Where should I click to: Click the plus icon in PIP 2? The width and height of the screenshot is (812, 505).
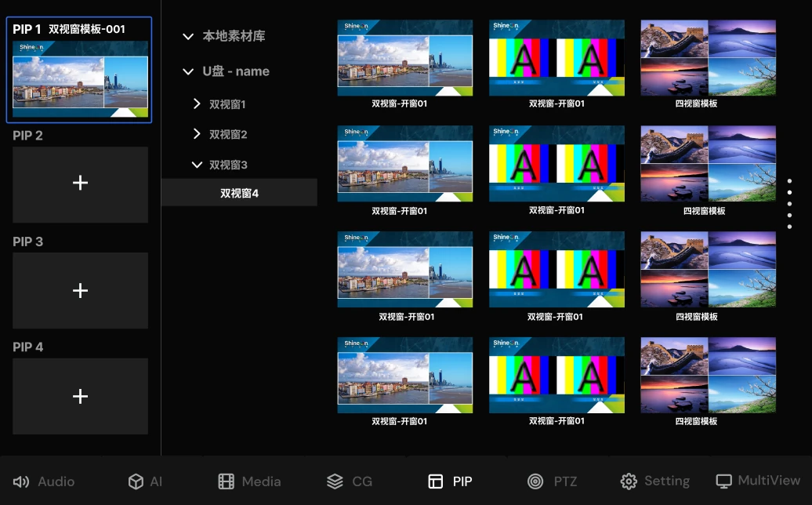pos(80,183)
